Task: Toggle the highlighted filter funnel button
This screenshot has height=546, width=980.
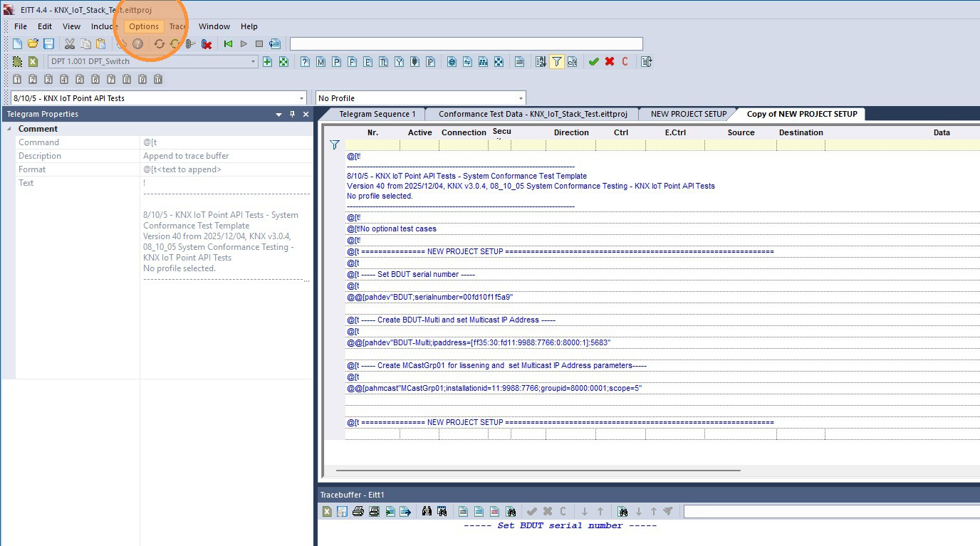Action: tap(557, 62)
